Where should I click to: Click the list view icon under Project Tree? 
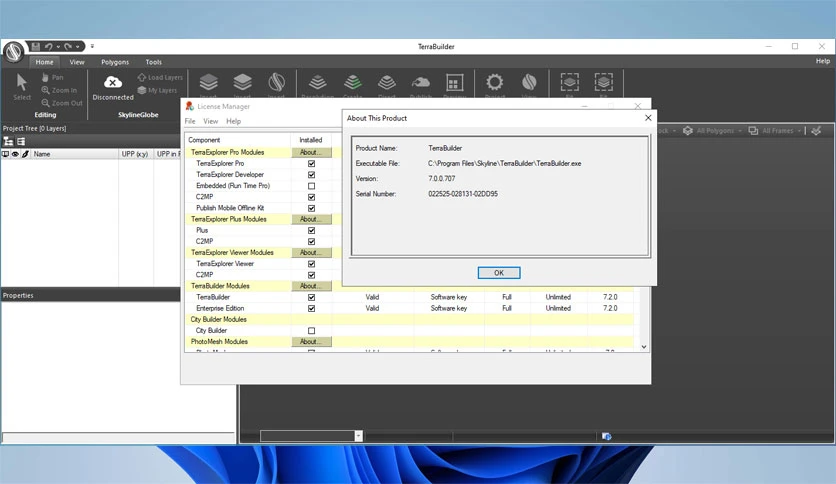point(21,141)
